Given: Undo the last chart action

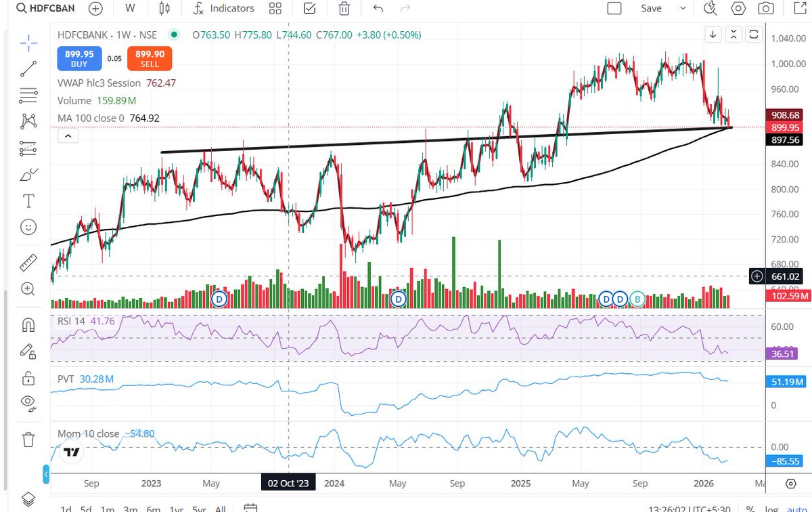Looking at the screenshot, I should tap(378, 9).
